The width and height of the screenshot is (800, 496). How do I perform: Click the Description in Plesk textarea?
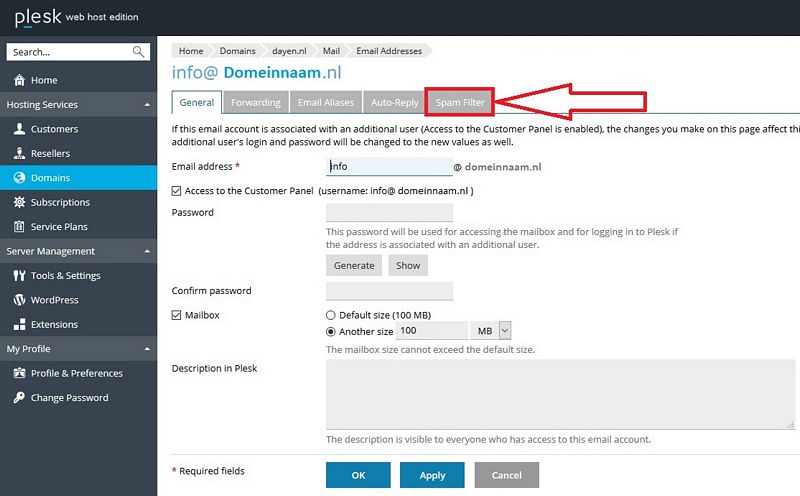[561, 394]
